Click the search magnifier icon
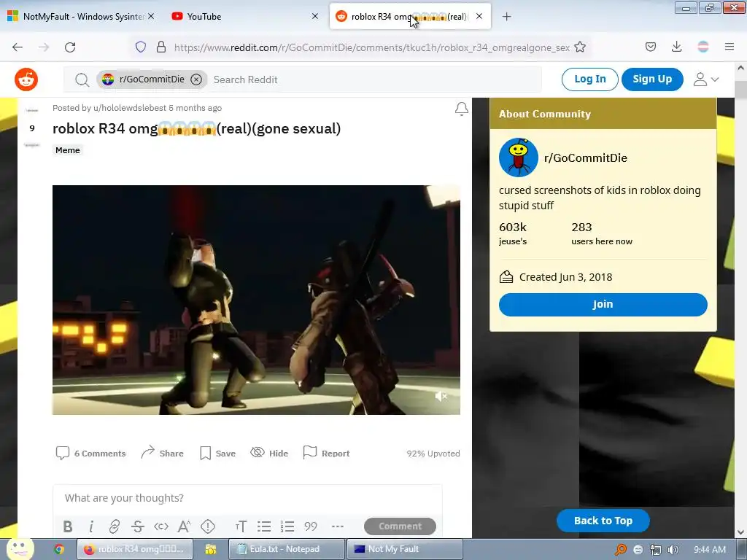This screenshot has width=747, height=560. coord(82,79)
